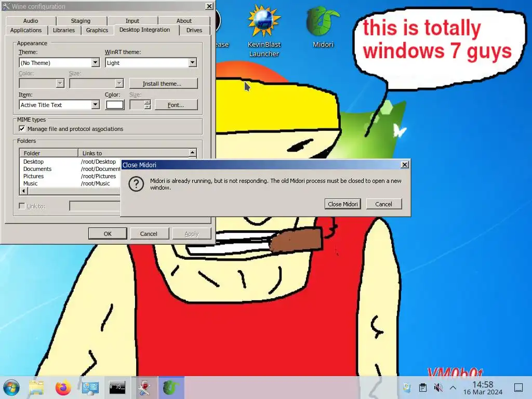
Task: Switch to the About tab
Action: point(184,21)
